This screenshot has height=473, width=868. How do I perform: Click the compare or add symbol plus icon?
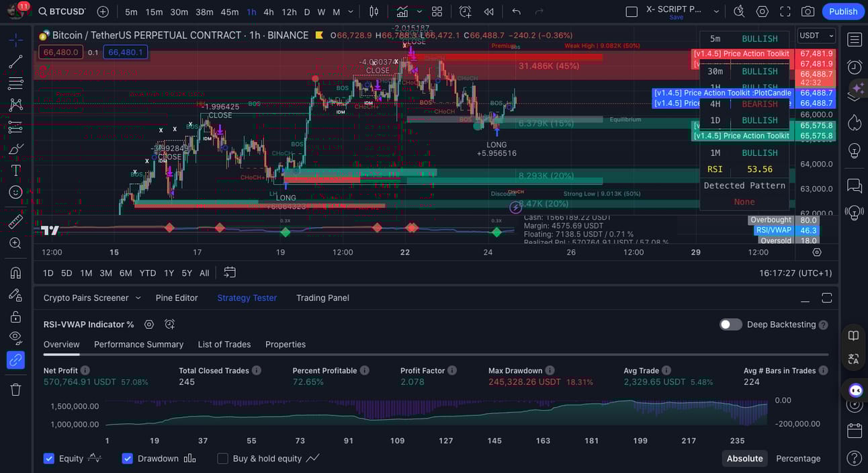103,11
